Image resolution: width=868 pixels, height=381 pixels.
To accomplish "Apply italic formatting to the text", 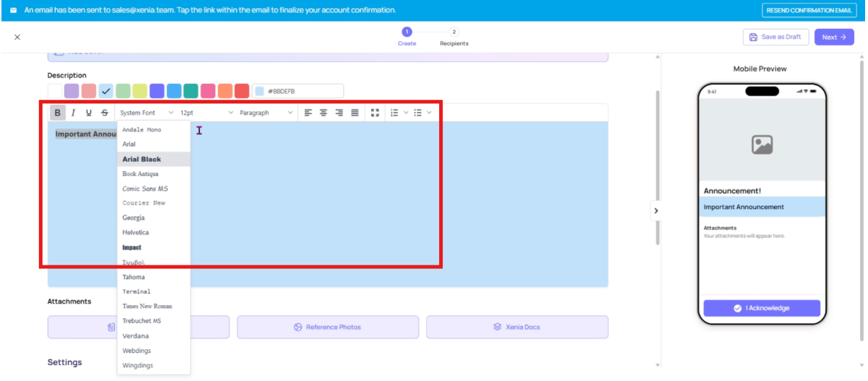I will coord(73,113).
